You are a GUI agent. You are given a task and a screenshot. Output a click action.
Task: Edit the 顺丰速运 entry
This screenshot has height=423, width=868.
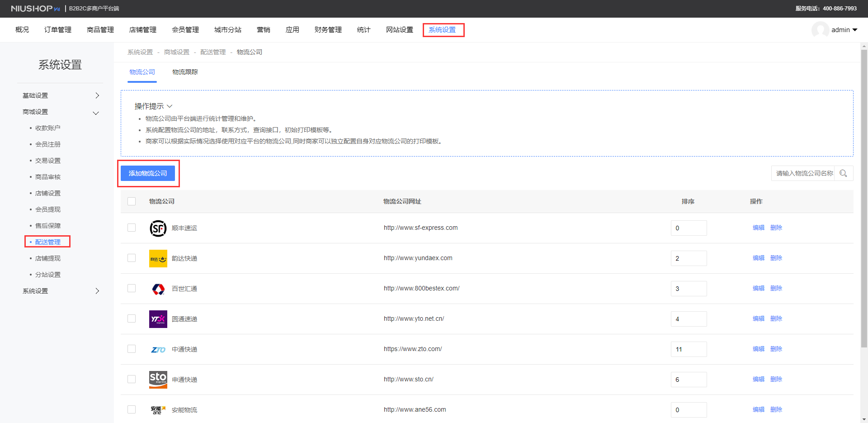(x=759, y=228)
